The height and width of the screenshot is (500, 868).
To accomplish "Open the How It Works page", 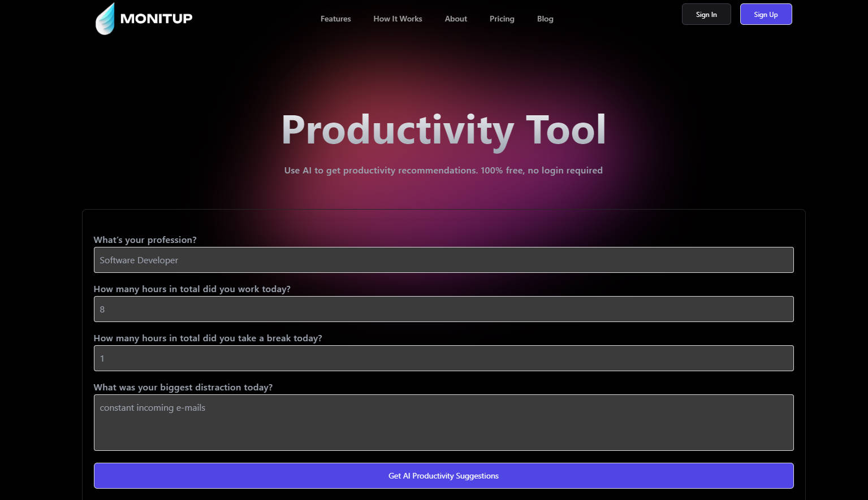I will pyautogui.click(x=398, y=19).
